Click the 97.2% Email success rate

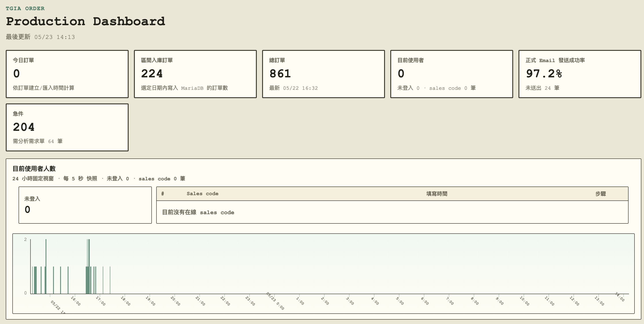544,74
